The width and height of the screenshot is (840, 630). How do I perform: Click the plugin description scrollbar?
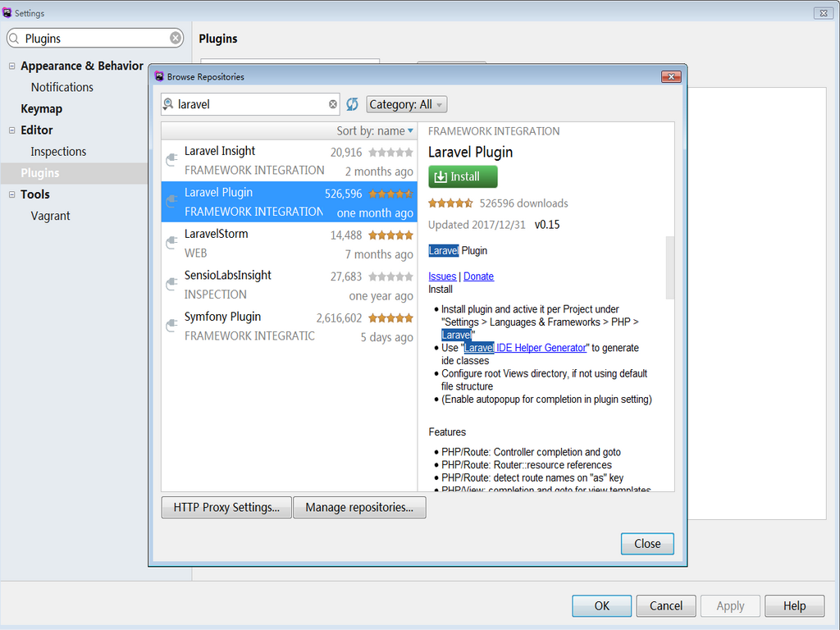pyautogui.click(x=669, y=267)
